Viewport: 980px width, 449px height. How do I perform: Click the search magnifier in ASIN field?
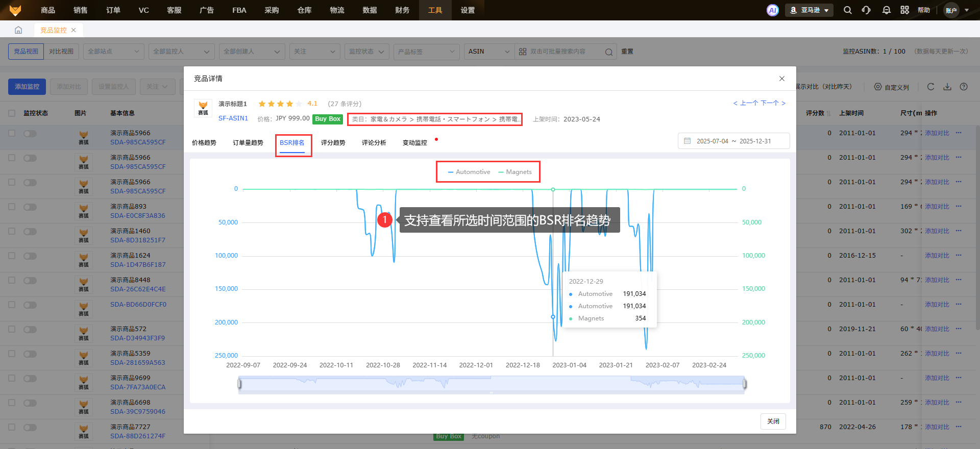pyautogui.click(x=609, y=52)
